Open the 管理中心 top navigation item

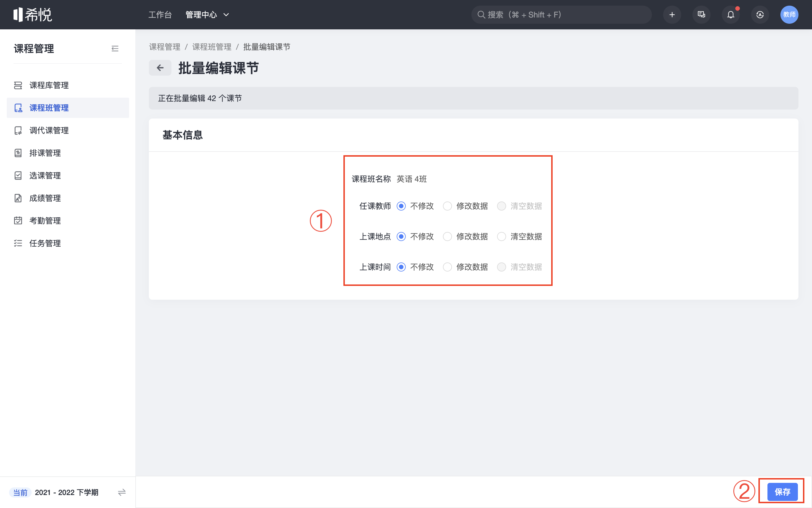(x=201, y=15)
